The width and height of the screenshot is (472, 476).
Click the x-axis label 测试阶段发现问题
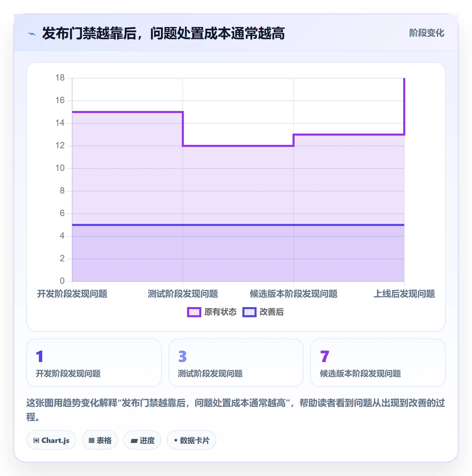(x=183, y=294)
